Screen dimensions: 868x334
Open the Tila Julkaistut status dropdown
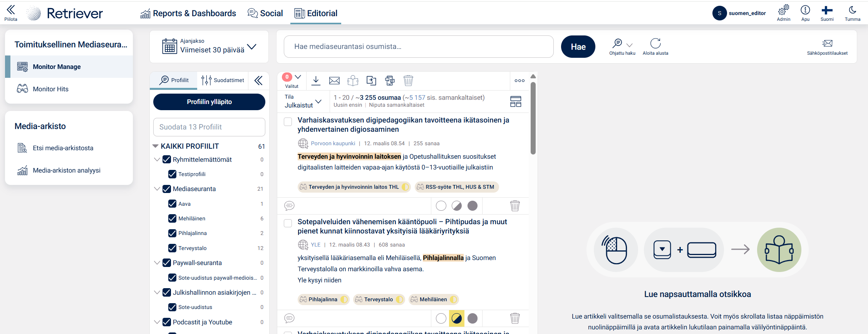pos(303,101)
